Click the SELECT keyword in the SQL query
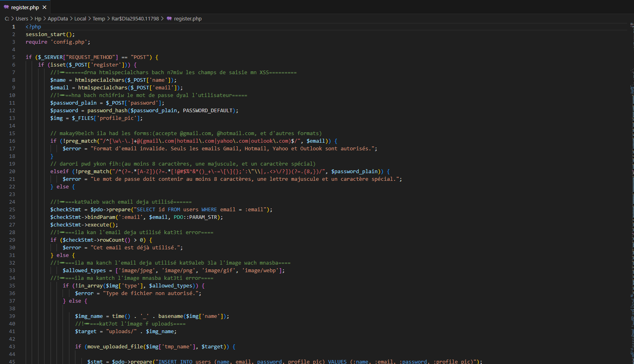 (146, 210)
